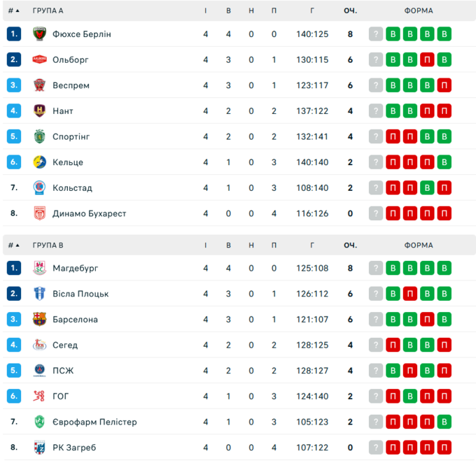Click the Group B ФОРМА column header
The image size is (476, 463).
pos(419,245)
